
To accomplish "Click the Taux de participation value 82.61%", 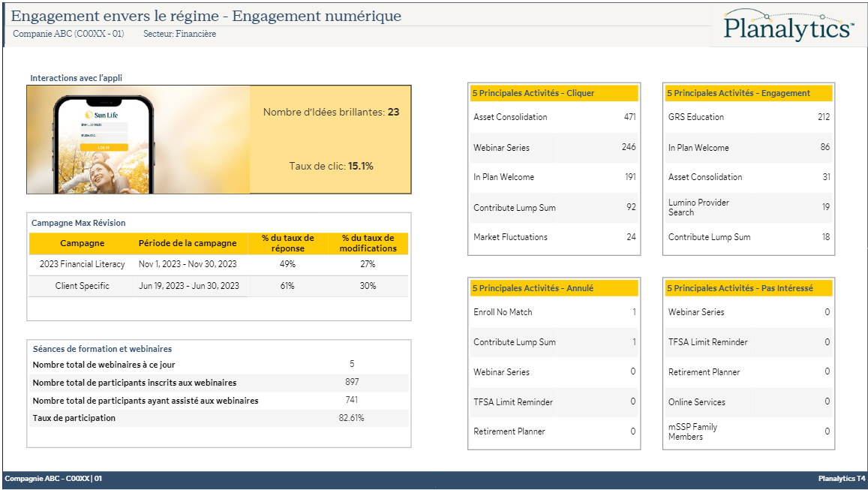I will [351, 418].
